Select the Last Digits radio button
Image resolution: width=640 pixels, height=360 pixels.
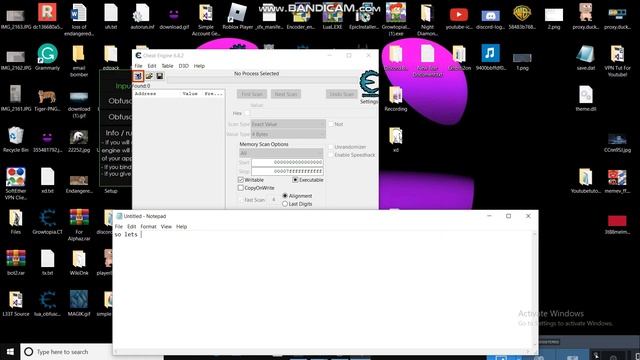pyautogui.click(x=285, y=204)
